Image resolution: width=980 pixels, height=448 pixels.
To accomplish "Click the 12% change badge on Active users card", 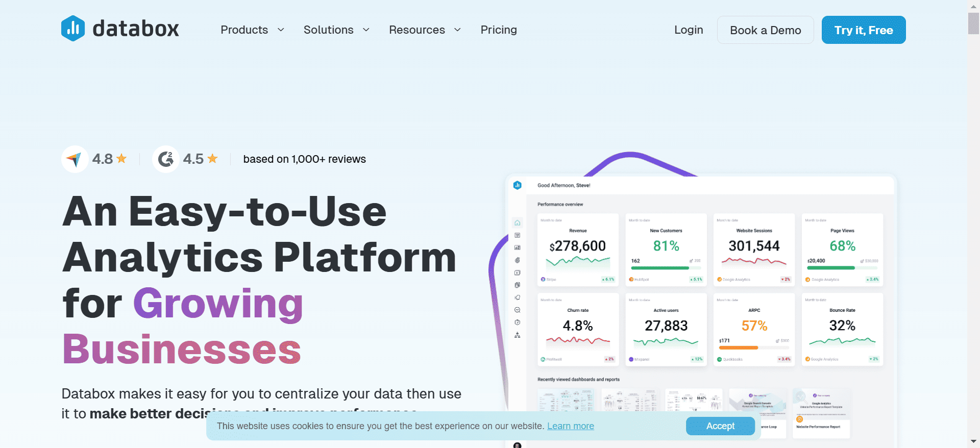I will (697, 359).
